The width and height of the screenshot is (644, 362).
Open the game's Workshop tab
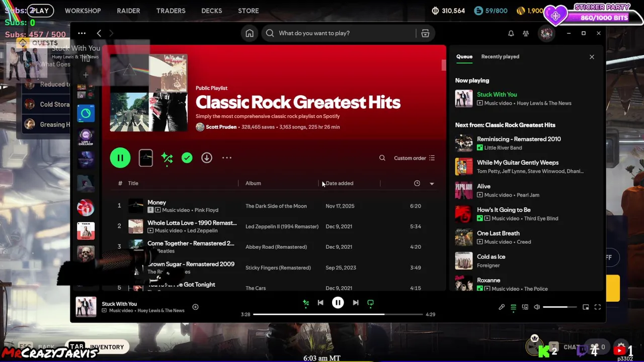point(83,11)
